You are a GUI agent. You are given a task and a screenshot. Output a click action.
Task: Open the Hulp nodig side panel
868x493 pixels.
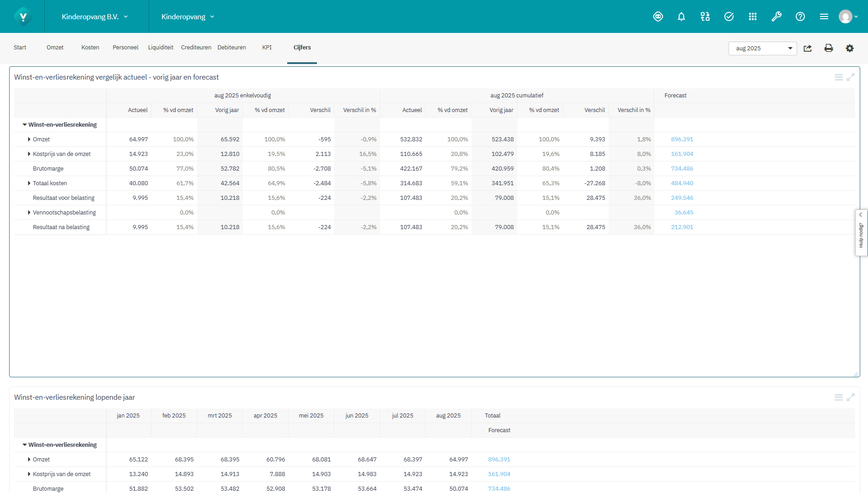(861, 233)
